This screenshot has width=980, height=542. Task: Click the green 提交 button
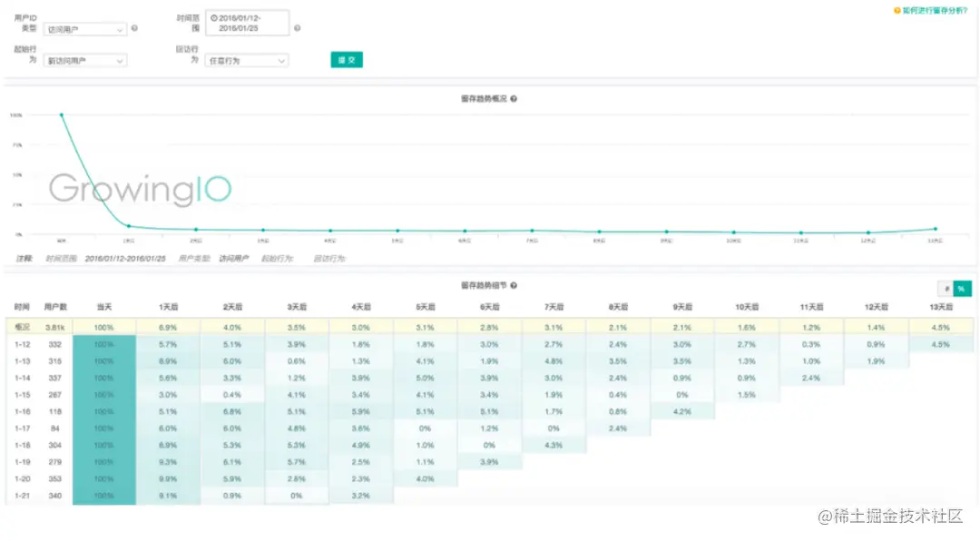pos(347,60)
